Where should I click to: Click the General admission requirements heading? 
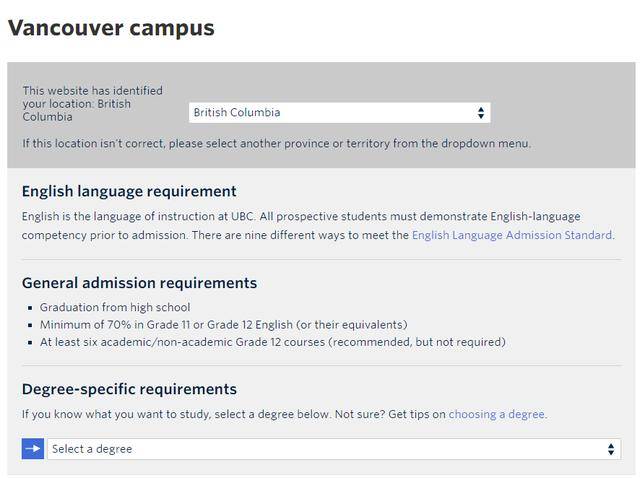[x=140, y=283]
